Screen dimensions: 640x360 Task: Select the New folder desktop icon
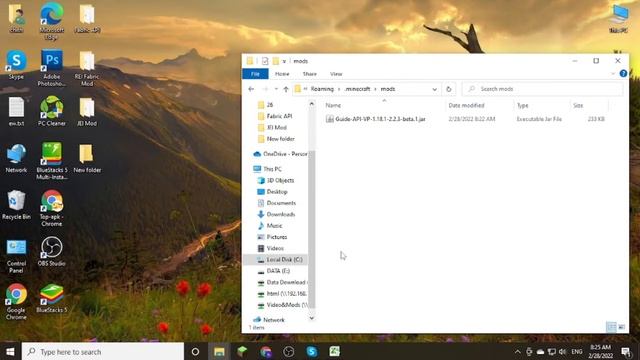(x=87, y=158)
